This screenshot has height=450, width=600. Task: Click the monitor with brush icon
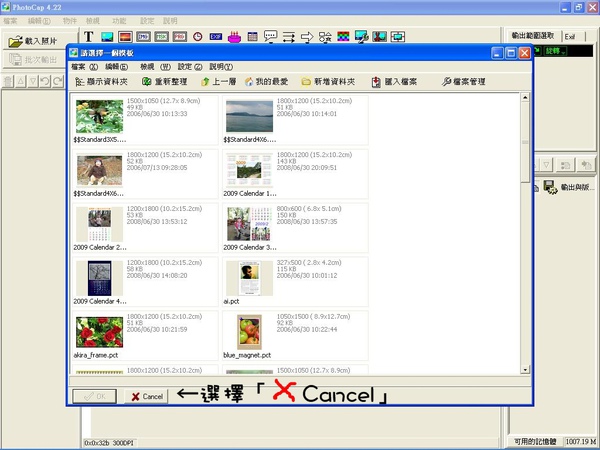[362, 37]
